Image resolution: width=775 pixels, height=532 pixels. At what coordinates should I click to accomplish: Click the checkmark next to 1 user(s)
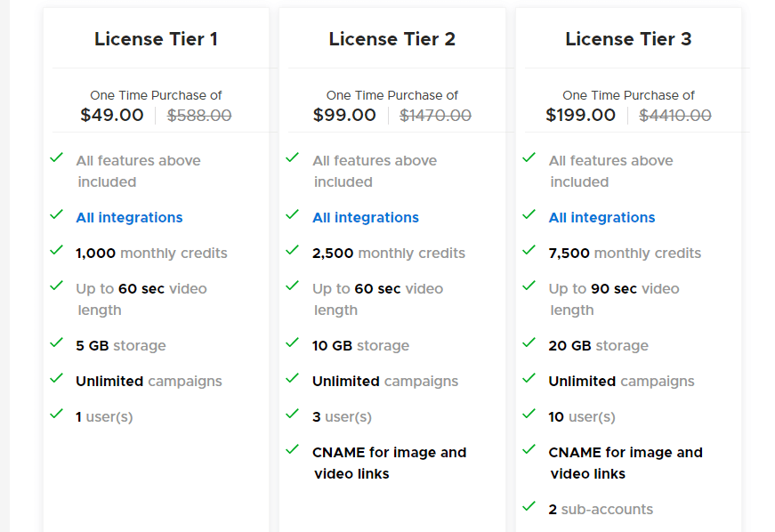tap(57, 414)
